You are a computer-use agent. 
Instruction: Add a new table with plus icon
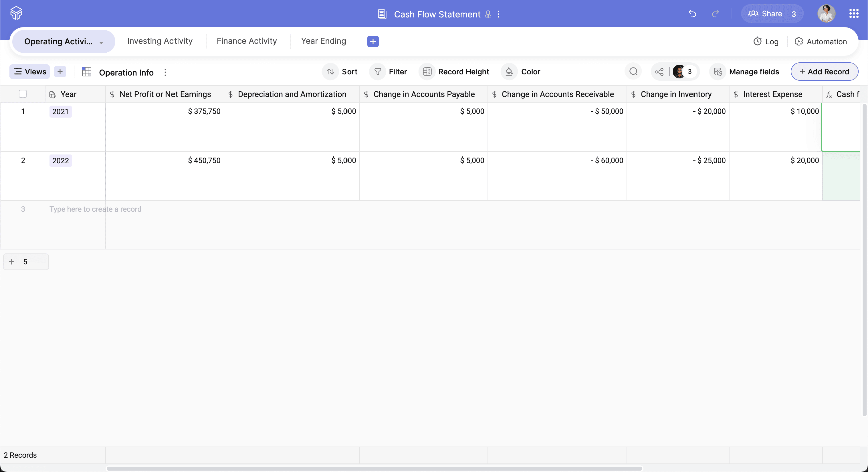(373, 42)
